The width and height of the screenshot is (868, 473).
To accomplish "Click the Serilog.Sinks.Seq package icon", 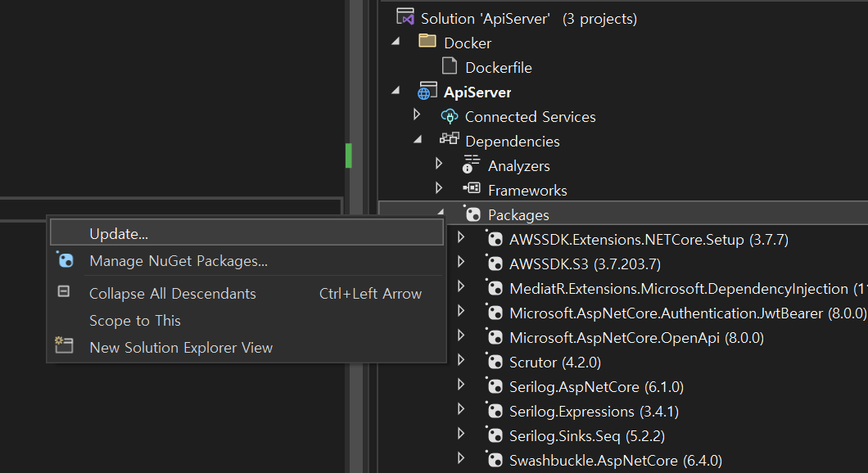I will tap(494, 435).
